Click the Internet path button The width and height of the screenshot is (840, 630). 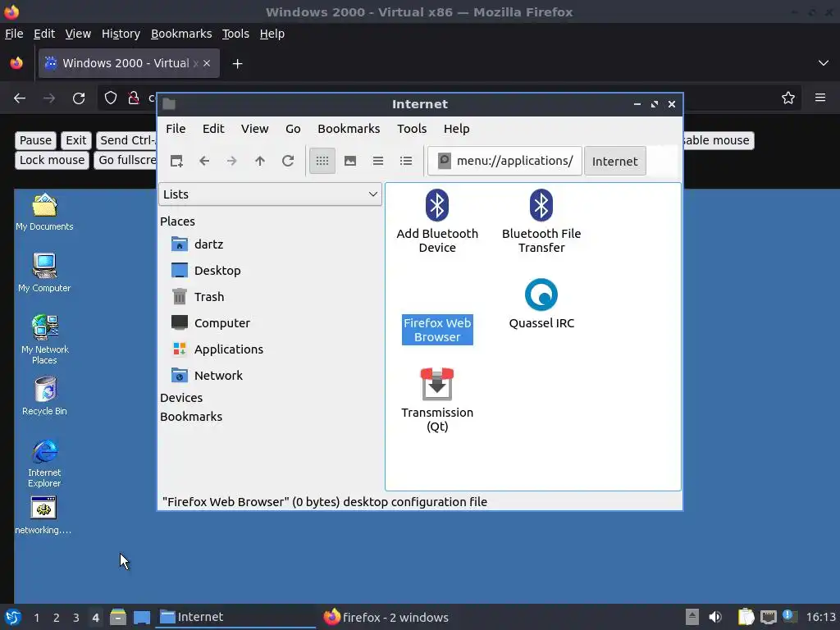pos(615,162)
